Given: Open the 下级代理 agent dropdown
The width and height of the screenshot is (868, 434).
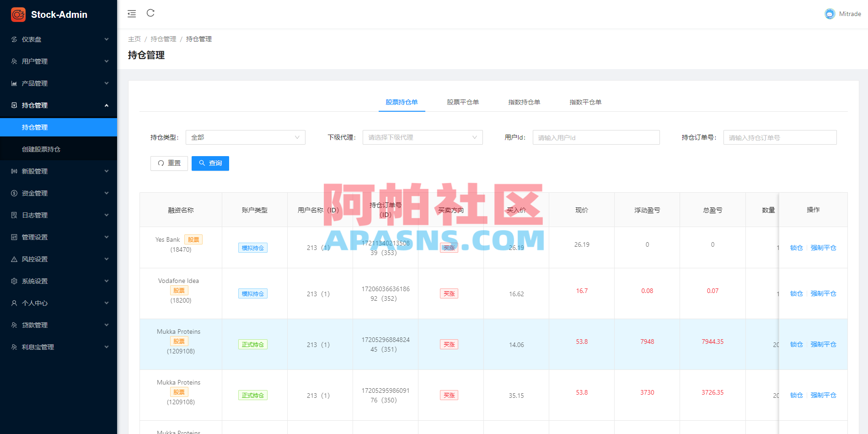Looking at the screenshot, I should coord(422,137).
